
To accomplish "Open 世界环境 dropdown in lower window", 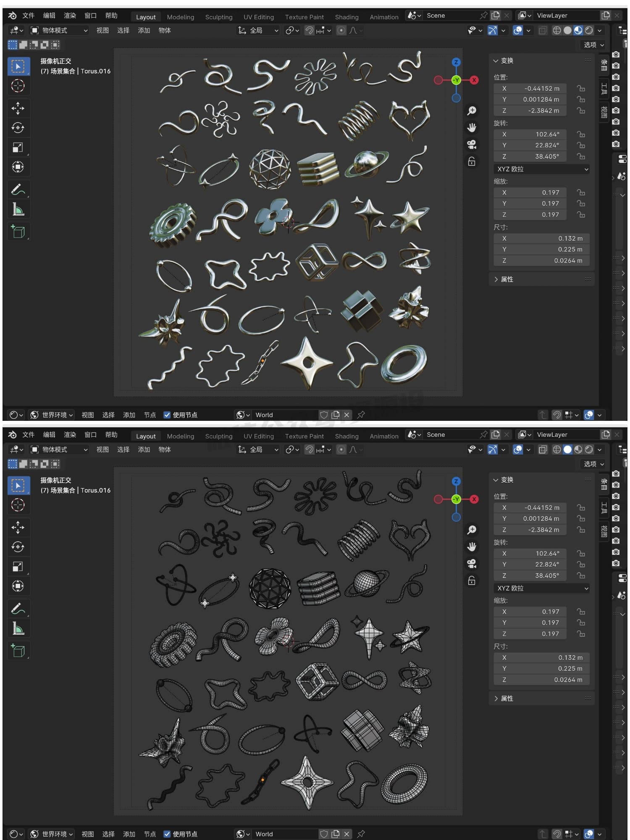I will coord(52,834).
